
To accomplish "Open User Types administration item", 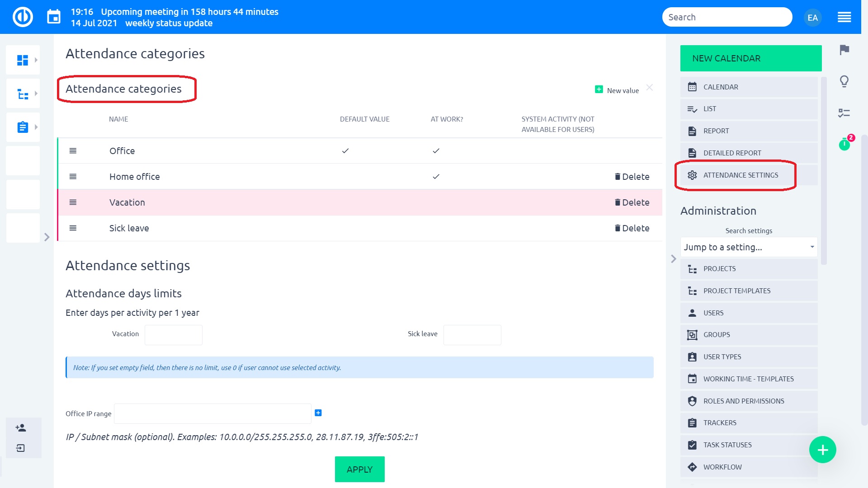I will pos(749,357).
